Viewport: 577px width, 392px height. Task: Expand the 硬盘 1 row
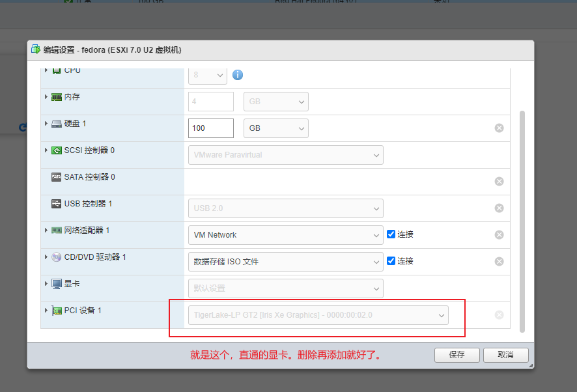pyautogui.click(x=46, y=123)
